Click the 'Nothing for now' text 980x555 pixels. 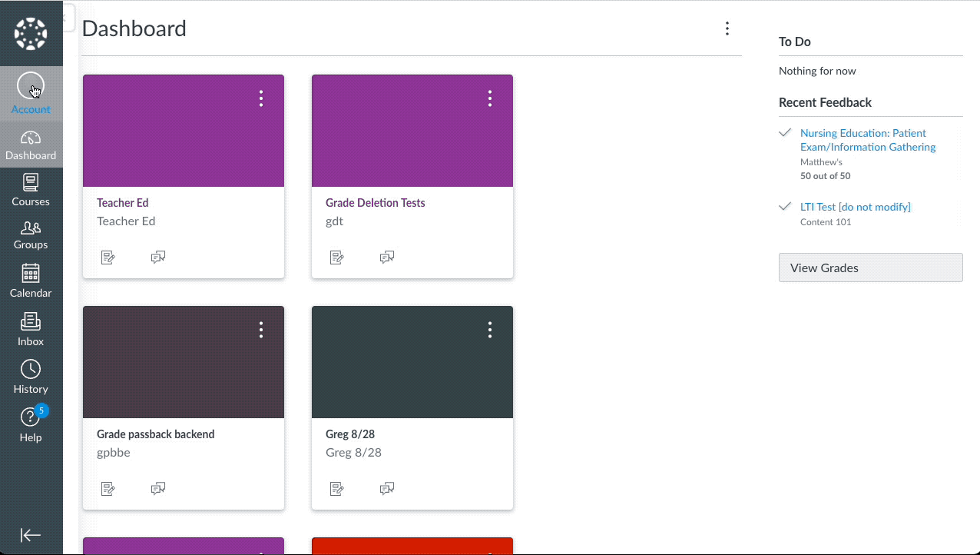coord(817,71)
